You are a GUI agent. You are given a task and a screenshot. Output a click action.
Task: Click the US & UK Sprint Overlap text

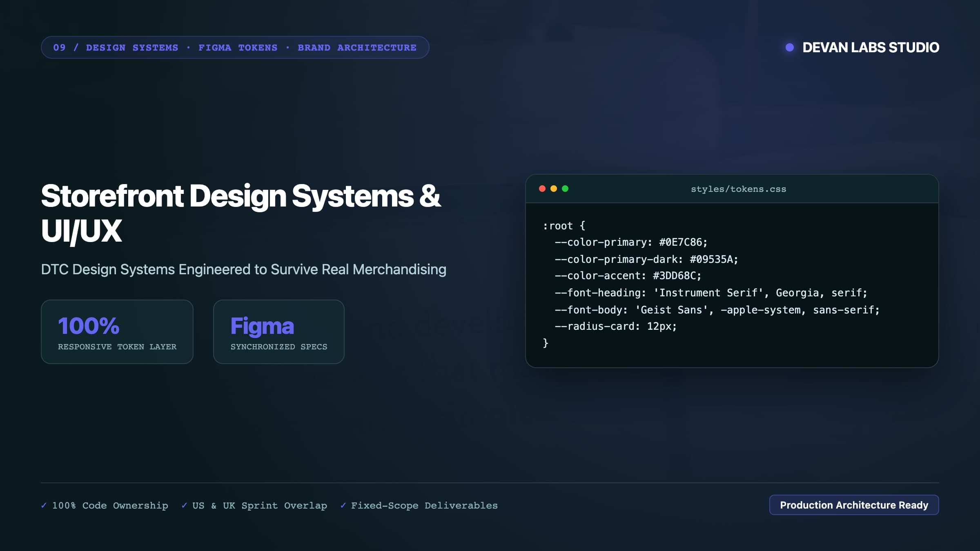coord(260,505)
